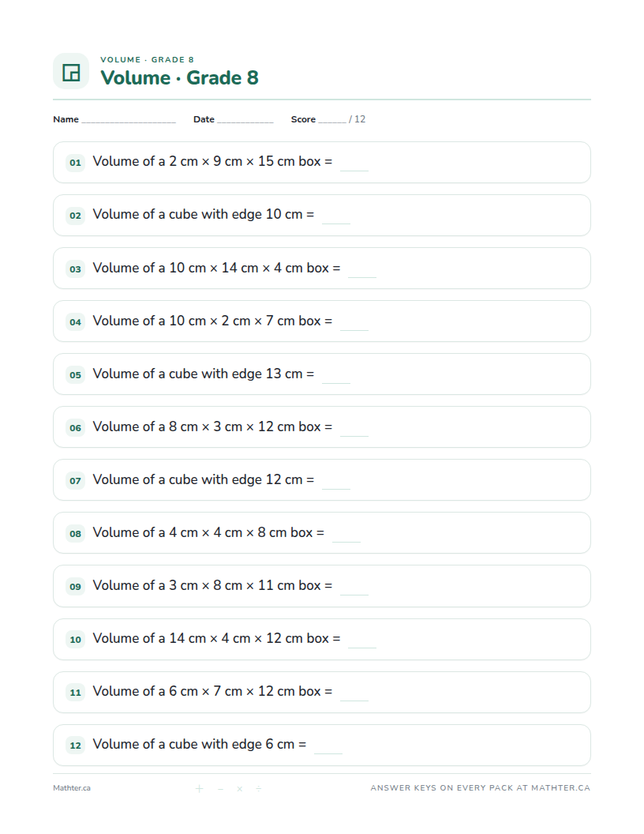This screenshot has height=834, width=644.
Task: Click the number badge 05
Action: click(76, 375)
